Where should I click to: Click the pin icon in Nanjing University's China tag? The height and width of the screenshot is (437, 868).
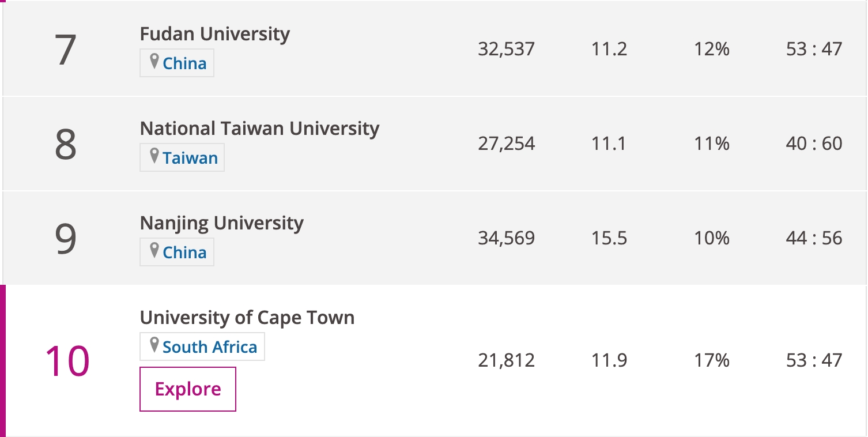tap(154, 251)
